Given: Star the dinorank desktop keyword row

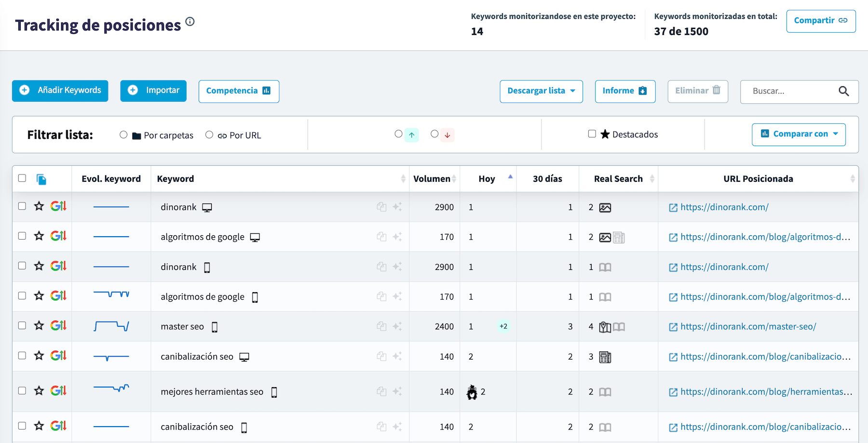Looking at the screenshot, I should tap(39, 206).
